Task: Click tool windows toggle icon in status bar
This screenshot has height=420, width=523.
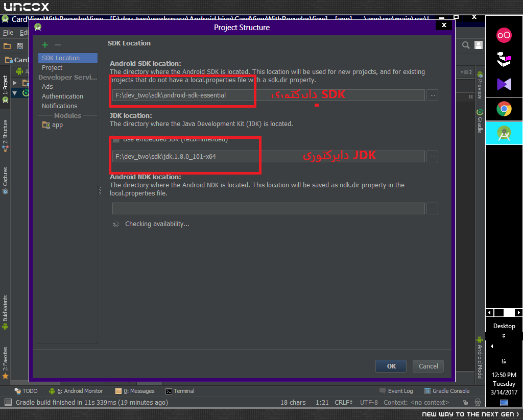Action: point(8,402)
